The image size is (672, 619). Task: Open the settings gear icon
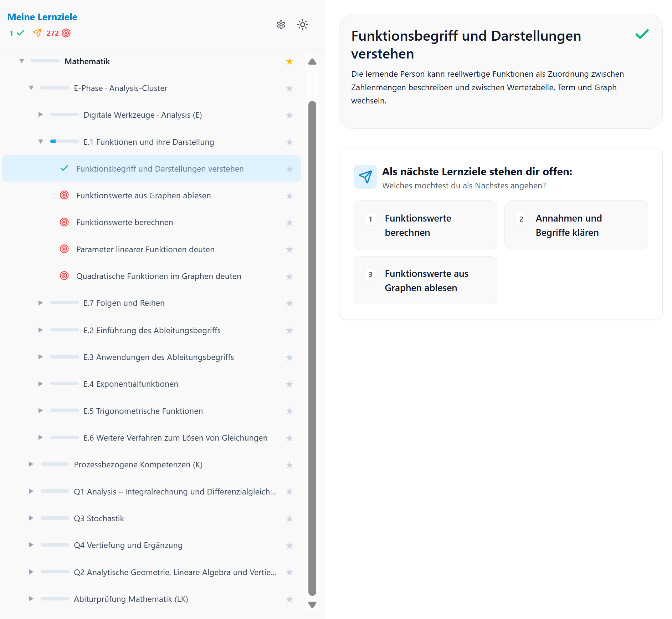(x=281, y=25)
